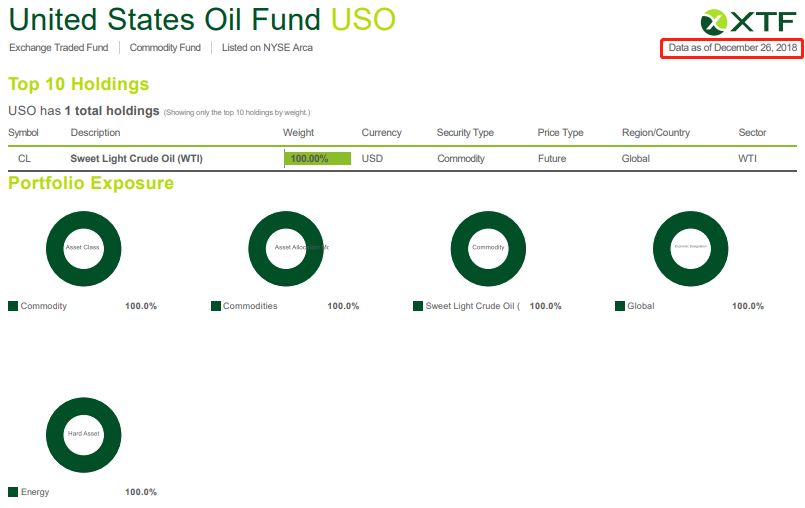Select the Commodity donut chart

(488, 248)
